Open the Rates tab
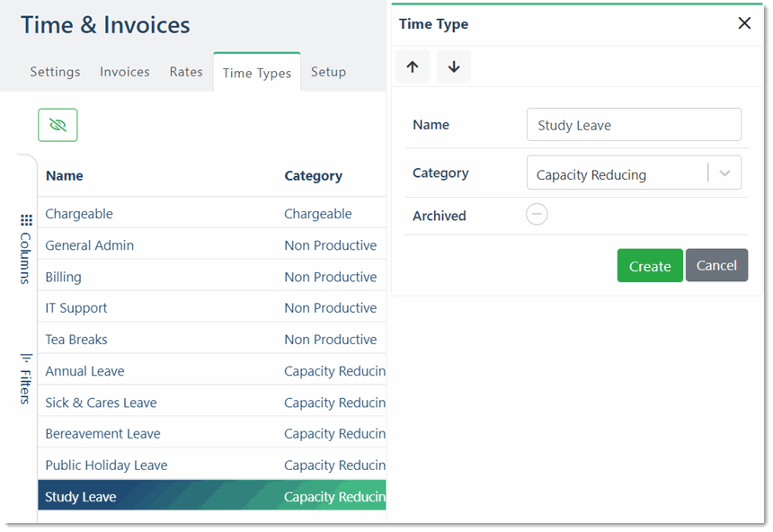Screen dimensions: 773x532 point(185,71)
